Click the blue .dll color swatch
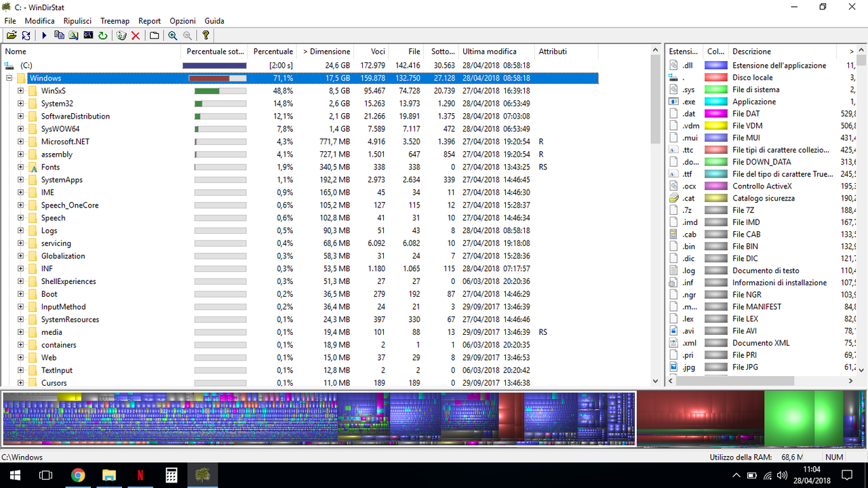Image resolution: width=868 pixels, height=488 pixels. point(716,66)
